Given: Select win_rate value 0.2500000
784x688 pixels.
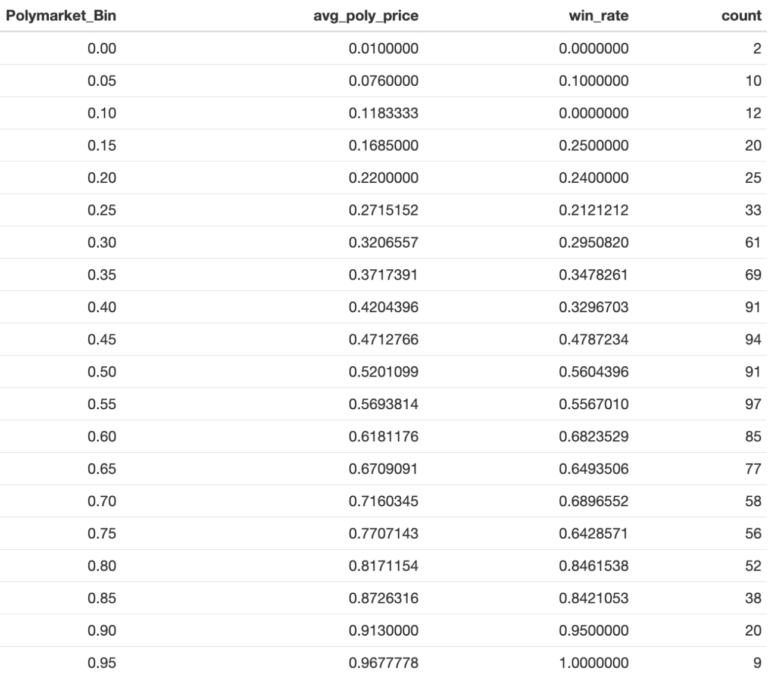Looking at the screenshot, I should (594, 146).
